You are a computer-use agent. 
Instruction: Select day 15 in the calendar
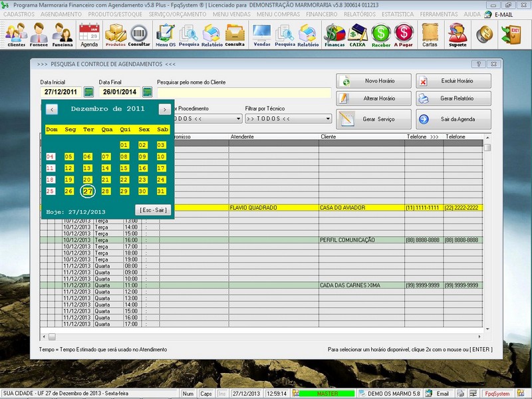point(124,168)
